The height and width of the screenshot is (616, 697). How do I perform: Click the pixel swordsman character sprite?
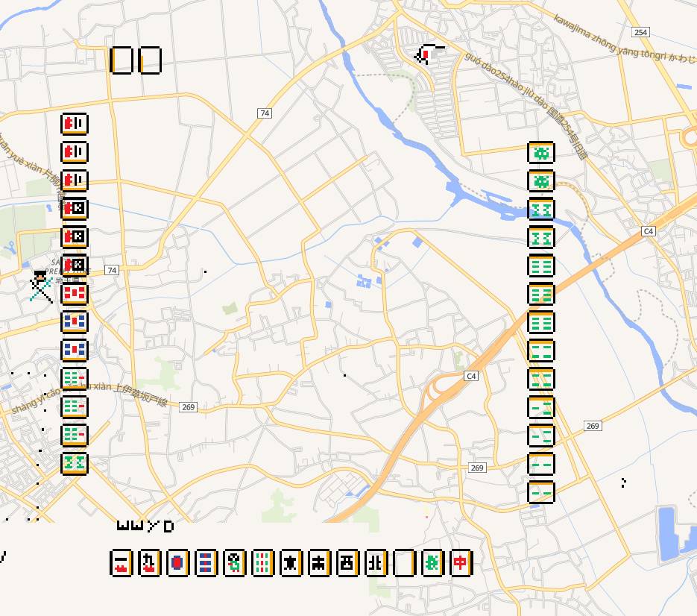tap(41, 287)
